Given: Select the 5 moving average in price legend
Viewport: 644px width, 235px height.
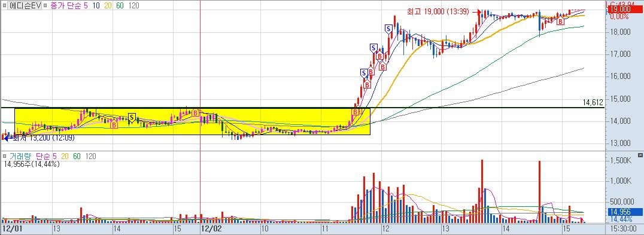Looking at the screenshot, I should [x=85, y=6].
